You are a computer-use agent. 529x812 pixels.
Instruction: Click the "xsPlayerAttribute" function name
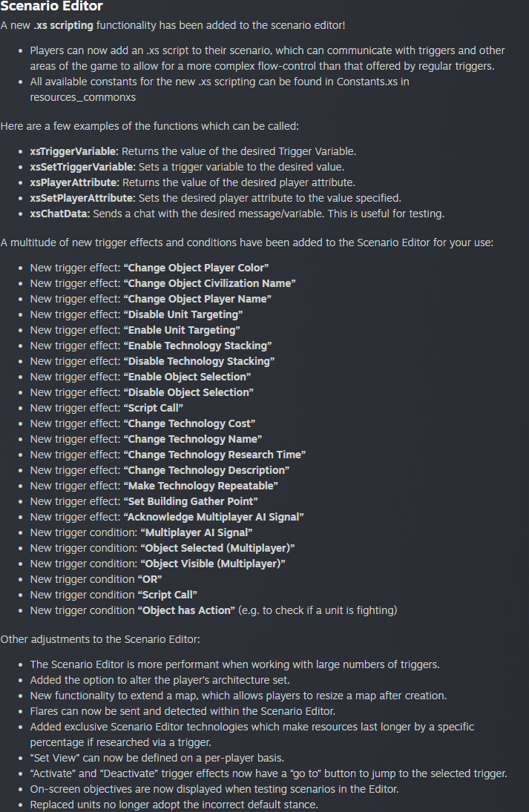74,182
